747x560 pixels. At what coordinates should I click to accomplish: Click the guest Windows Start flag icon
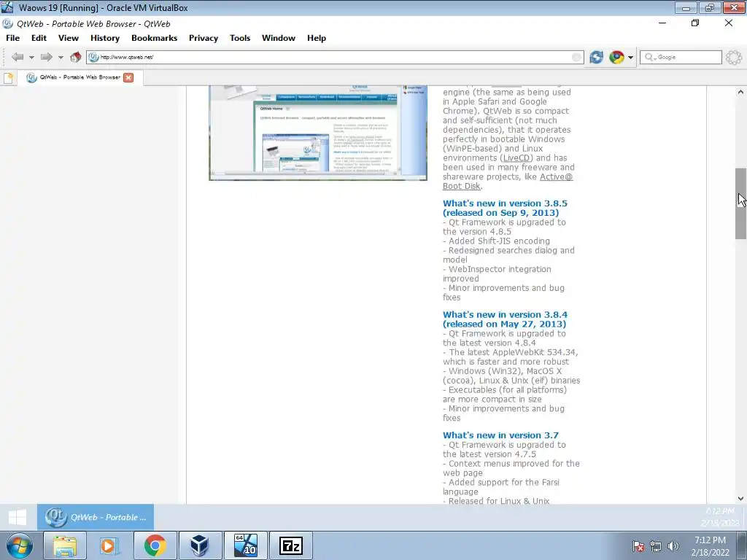pos(18,517)
